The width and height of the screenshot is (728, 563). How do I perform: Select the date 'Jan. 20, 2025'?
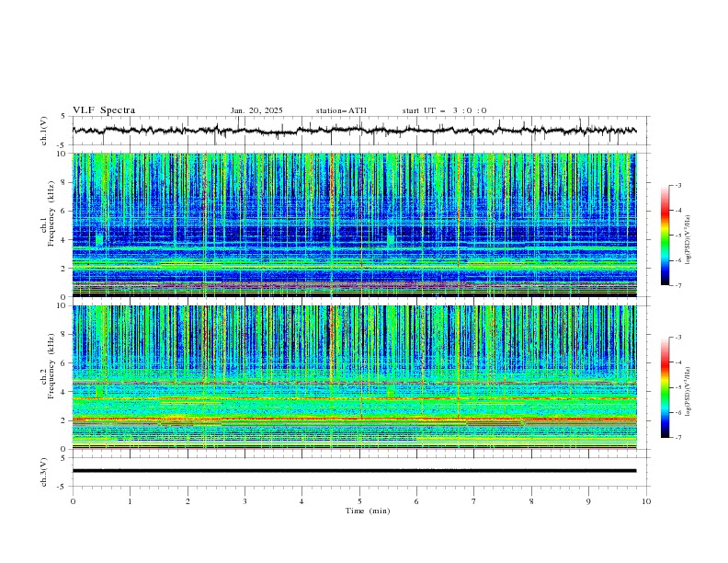coord(256,110)
